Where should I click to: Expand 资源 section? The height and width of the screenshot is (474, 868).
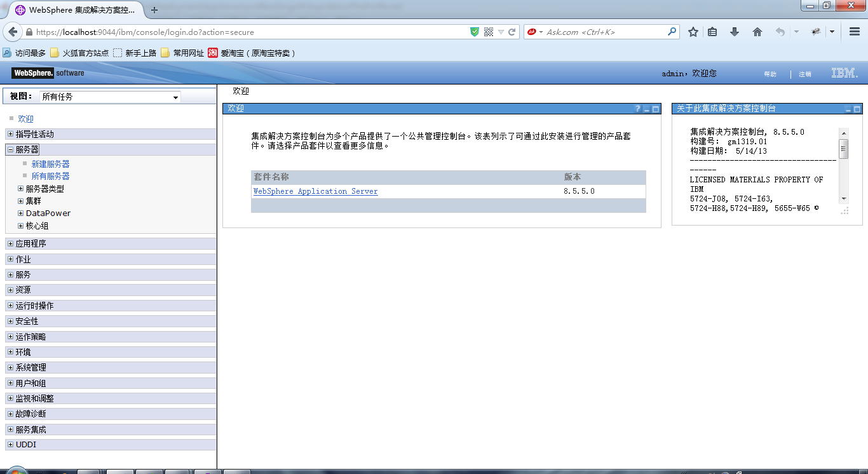[10, 290]
